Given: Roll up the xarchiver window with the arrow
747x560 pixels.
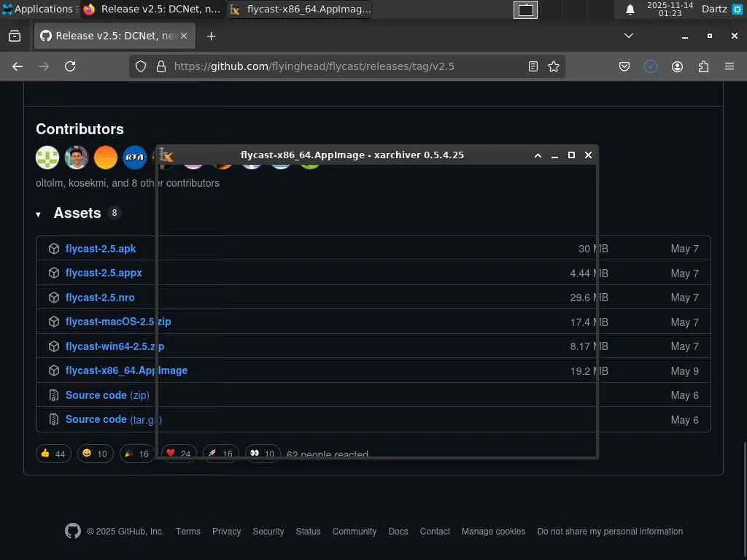Looking at the screenshot, I should click(538, 155).
